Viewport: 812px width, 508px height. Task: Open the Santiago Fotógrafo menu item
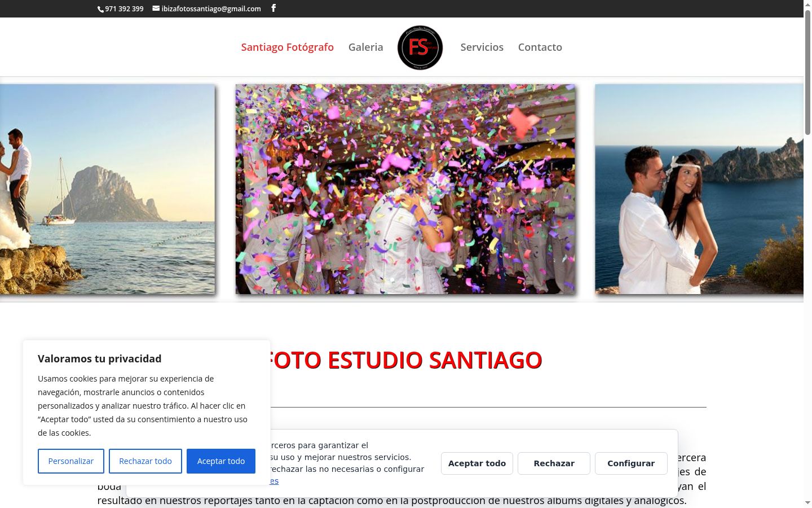(x=288, y=47)
